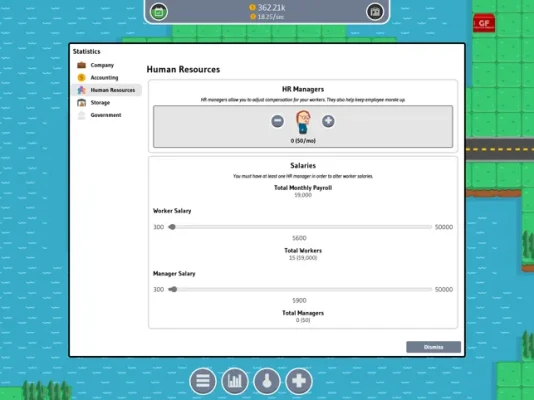
Task: Click the green calendar icon in top bar
Action: [x=159, y=12]
